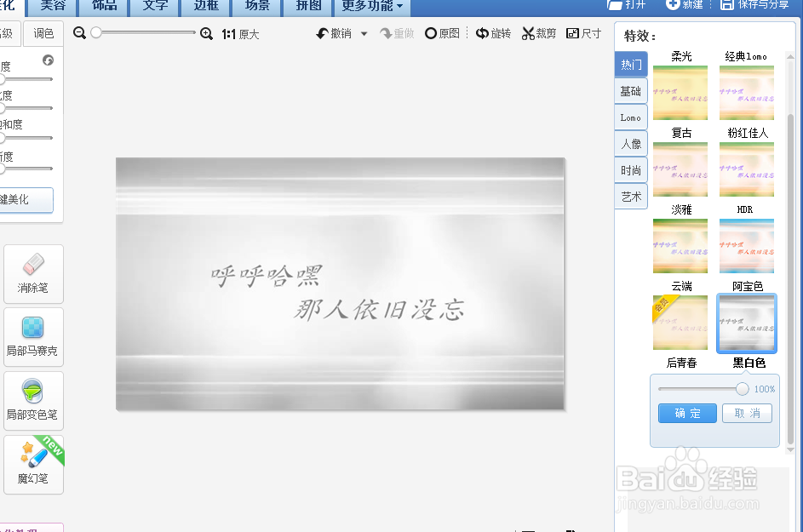The width and height of the screenshot is (803, 532).
Task: Apply the 淡雅 effect thumbnail
Action: coord(680,246)
